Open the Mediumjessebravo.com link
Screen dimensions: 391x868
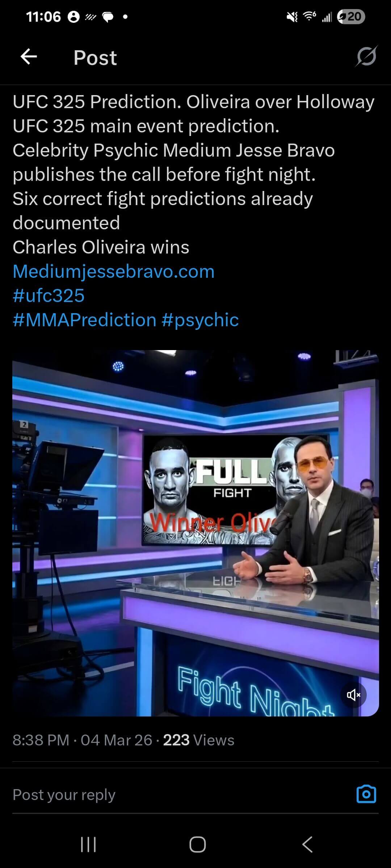(114, 271)
